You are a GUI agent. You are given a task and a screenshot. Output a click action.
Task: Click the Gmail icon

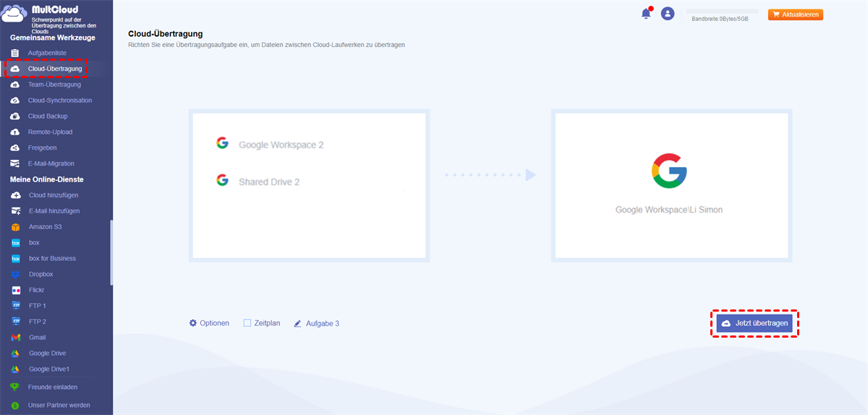15,338
